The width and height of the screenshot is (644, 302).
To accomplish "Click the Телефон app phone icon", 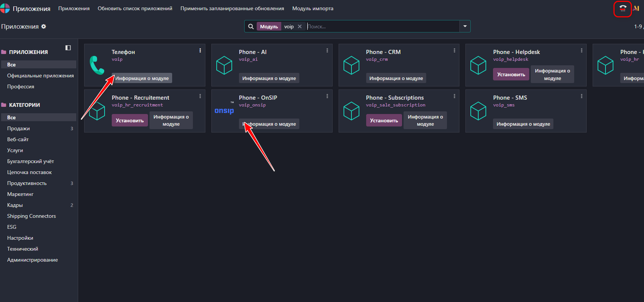I will (97, 65).
